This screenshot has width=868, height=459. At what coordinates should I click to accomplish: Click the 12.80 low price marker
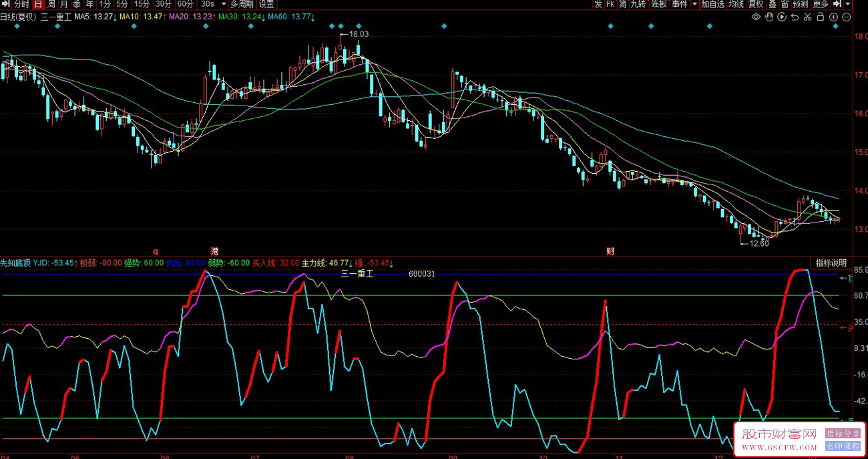tap(759, 243)
